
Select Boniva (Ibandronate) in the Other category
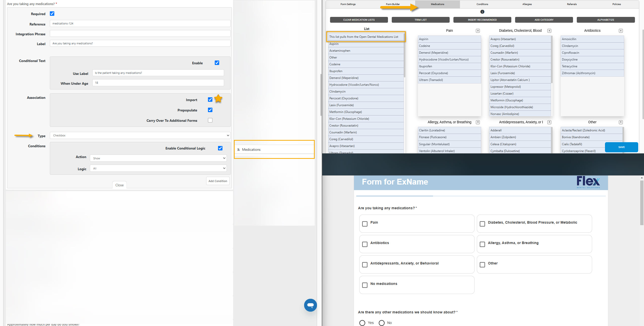pos(592,137)
